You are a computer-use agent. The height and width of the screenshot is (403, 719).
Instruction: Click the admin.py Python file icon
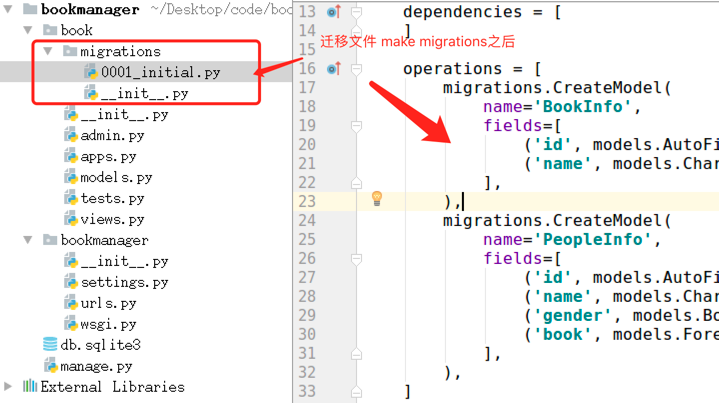71,135
